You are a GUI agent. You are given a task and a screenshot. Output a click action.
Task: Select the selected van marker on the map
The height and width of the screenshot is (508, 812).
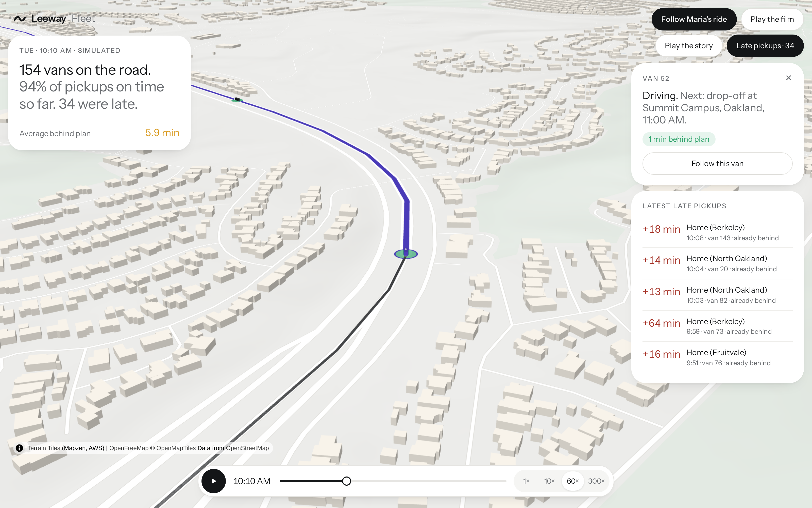[x=406, y=254]
